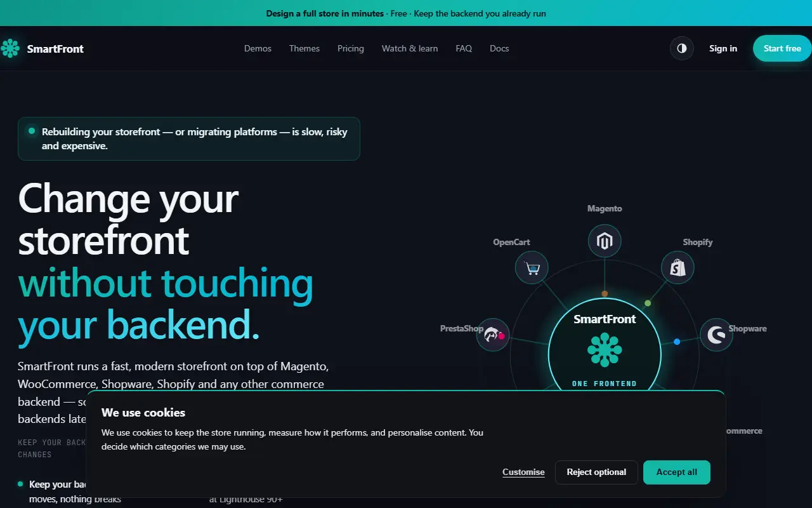Click the Magento label text
This screenshot has width=812, height=508.
point(605,208)
